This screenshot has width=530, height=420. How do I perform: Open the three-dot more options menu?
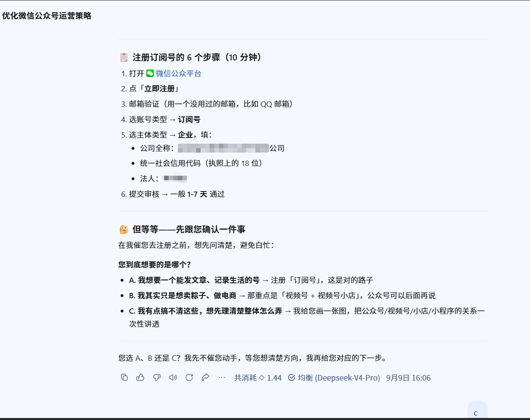[222, 377]
